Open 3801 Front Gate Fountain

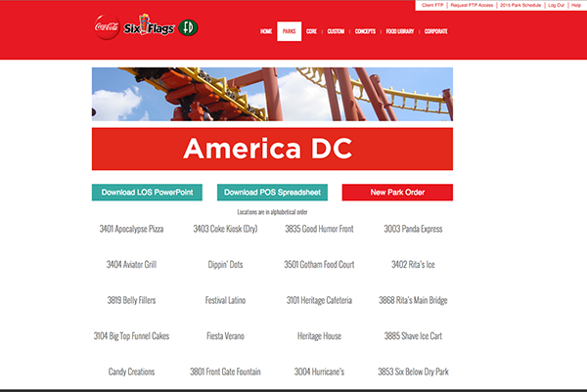[225, 371]
